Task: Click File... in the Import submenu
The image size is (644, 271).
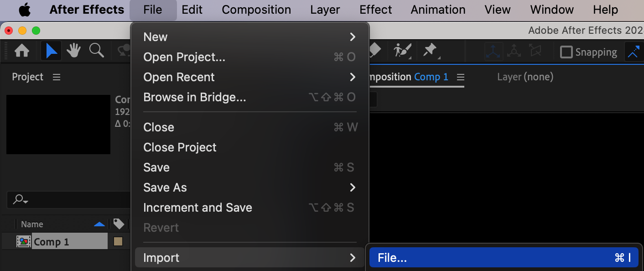Action: click(504, 258)
